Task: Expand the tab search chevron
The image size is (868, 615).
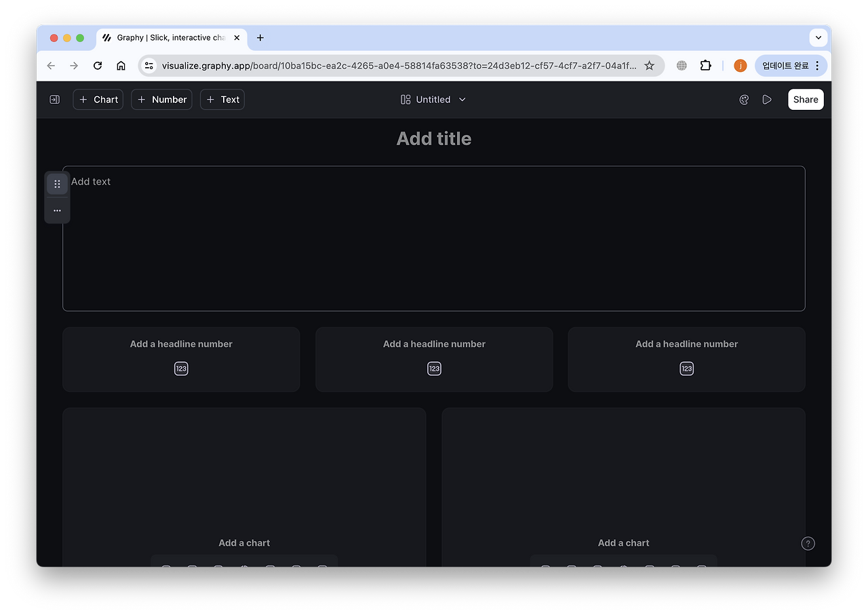Action: (x=818, y=38)
